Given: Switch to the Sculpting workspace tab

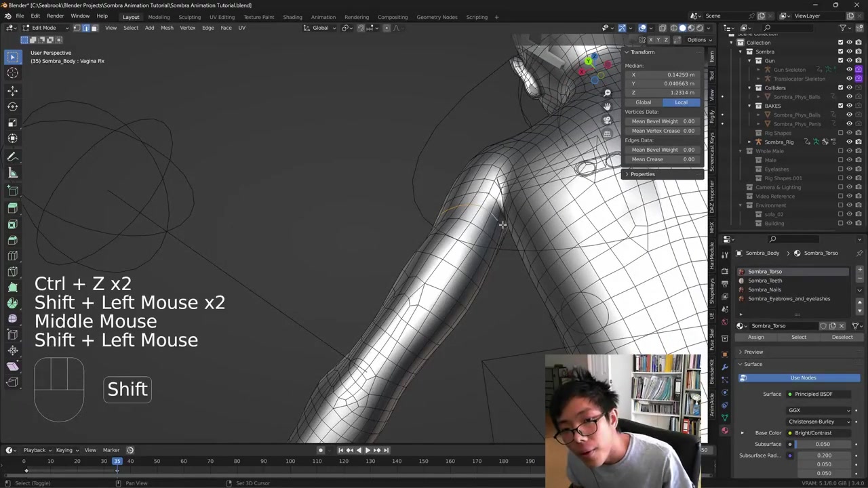Looking at the screenshot, I should (x=189, y=17).
